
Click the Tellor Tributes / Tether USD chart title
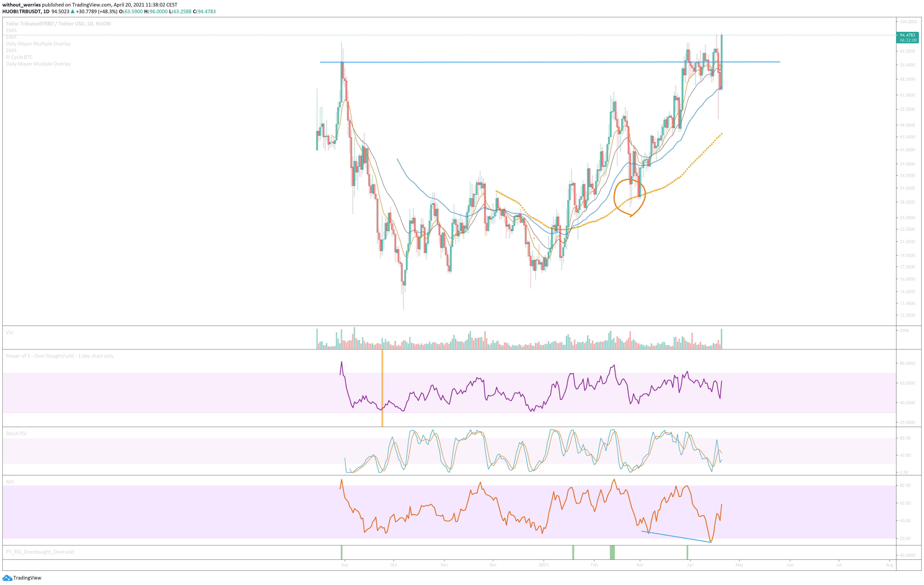pyautogui.click(x=58, y=24)
